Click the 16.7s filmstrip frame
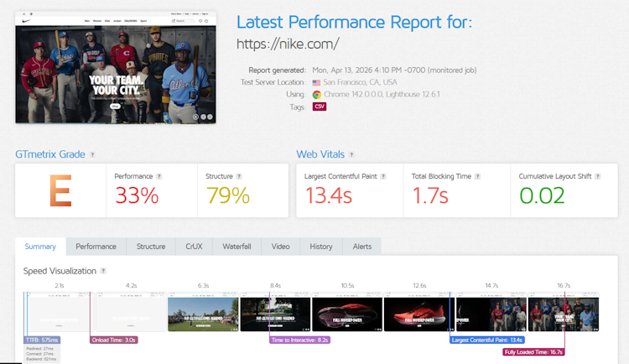Viewport: 629px width, 364px height. pos(564,312)
